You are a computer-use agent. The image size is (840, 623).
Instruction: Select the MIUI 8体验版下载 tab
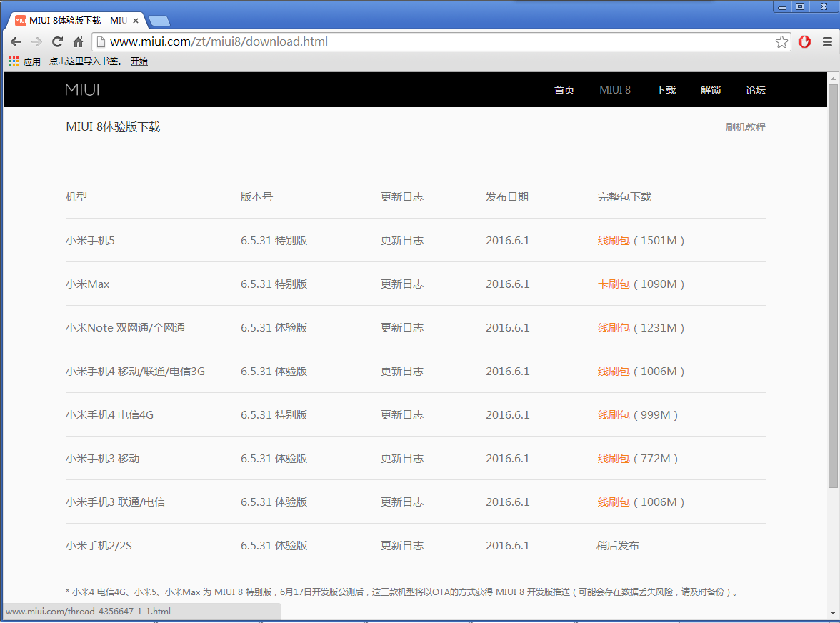click(76, 21)
